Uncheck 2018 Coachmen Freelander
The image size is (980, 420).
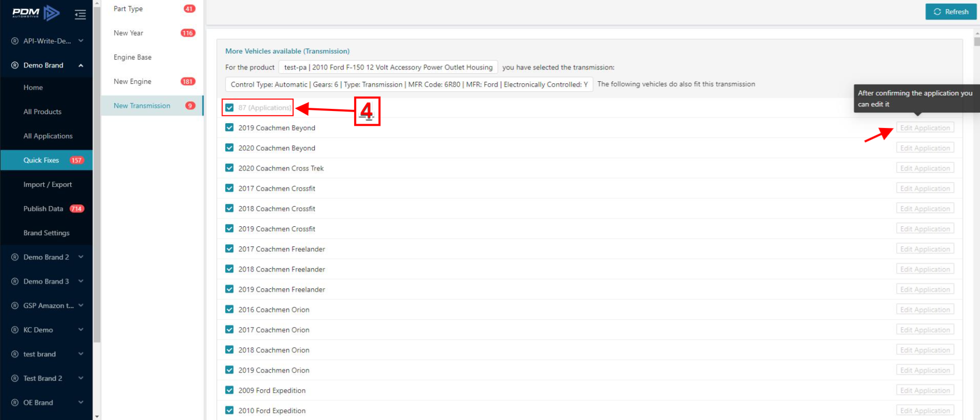click(x=229, y=269)
